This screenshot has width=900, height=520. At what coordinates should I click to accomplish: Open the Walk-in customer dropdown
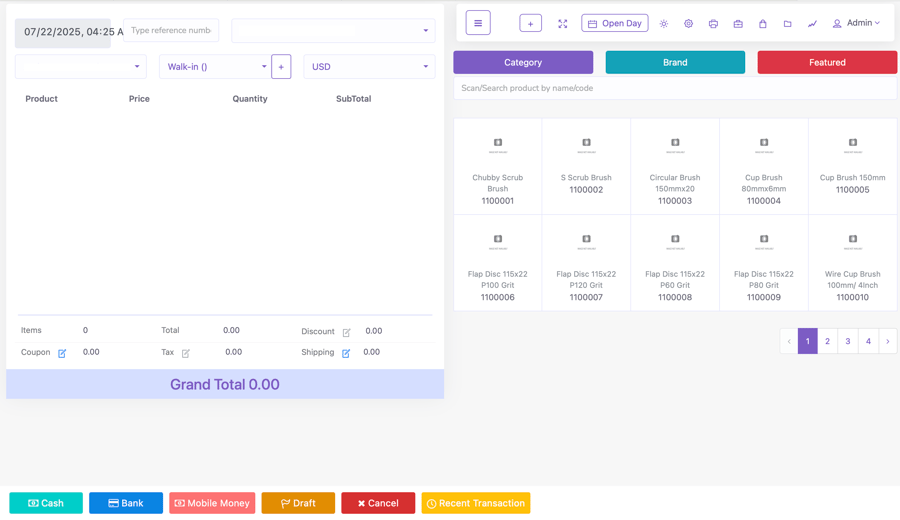(214, 67)
